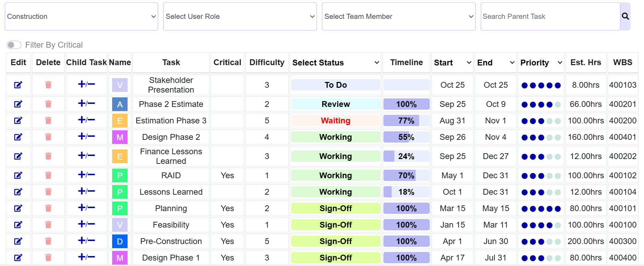
Task: Click the 'M' avatar for Design Phase 2
Action: coord(120,137)
